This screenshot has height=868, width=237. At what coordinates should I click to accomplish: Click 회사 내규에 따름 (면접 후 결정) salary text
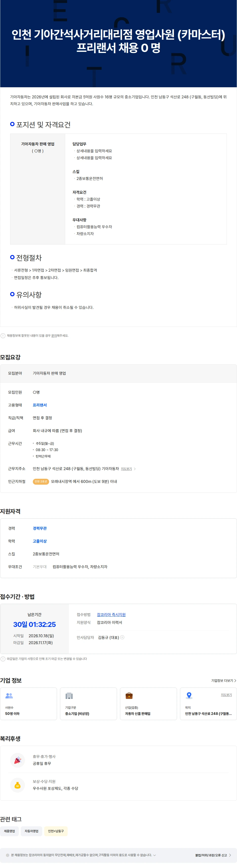(57, 431)
